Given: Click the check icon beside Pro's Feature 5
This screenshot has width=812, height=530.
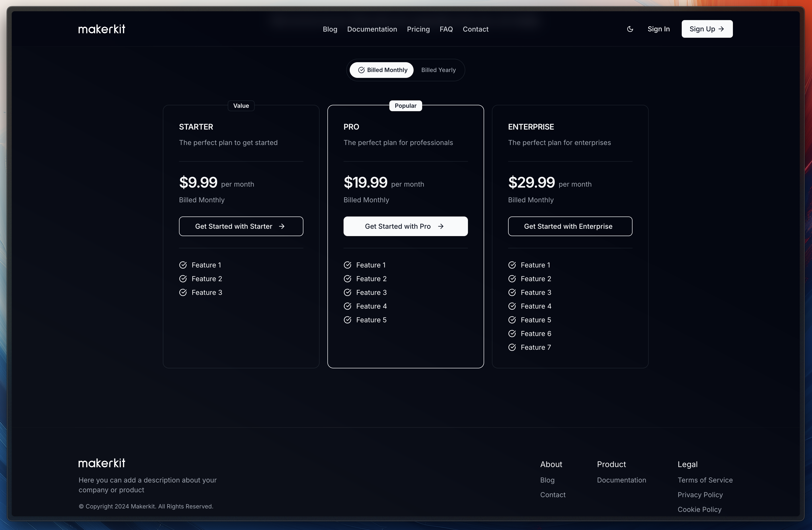Looking at the screenshot, I should coord(347,320).
